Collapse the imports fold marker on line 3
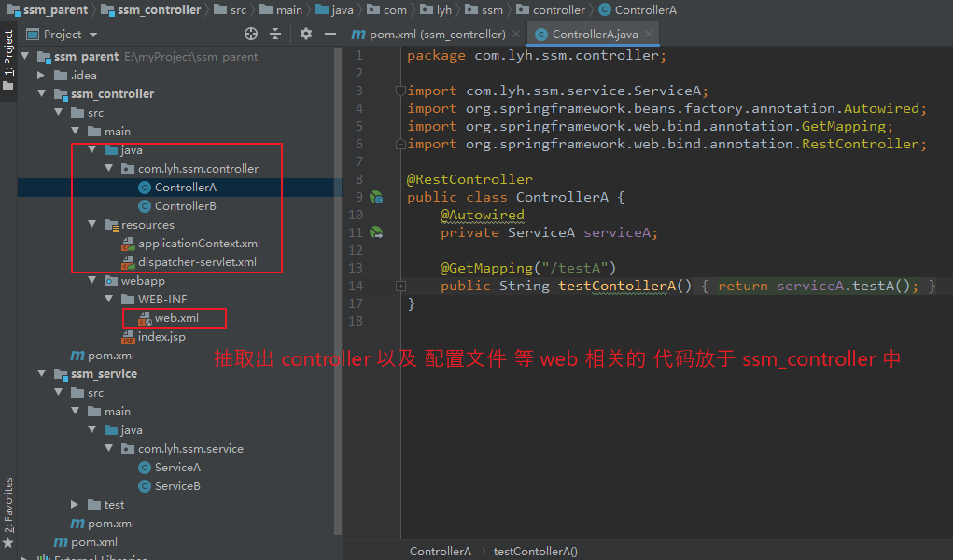Viewport: 953px width, 560px height. [x=400, y=91]
